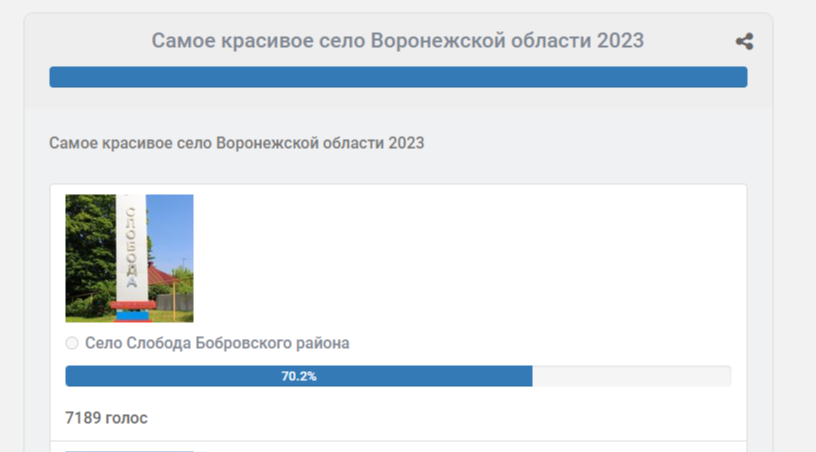The height and width of the screenshot is (452, 816).
Task: Click the red and blue base of stele
Action: (133, 311)
